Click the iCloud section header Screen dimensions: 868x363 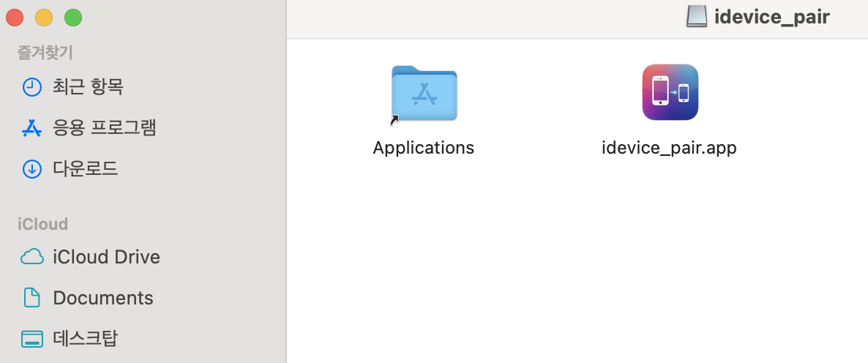[42, 223]
